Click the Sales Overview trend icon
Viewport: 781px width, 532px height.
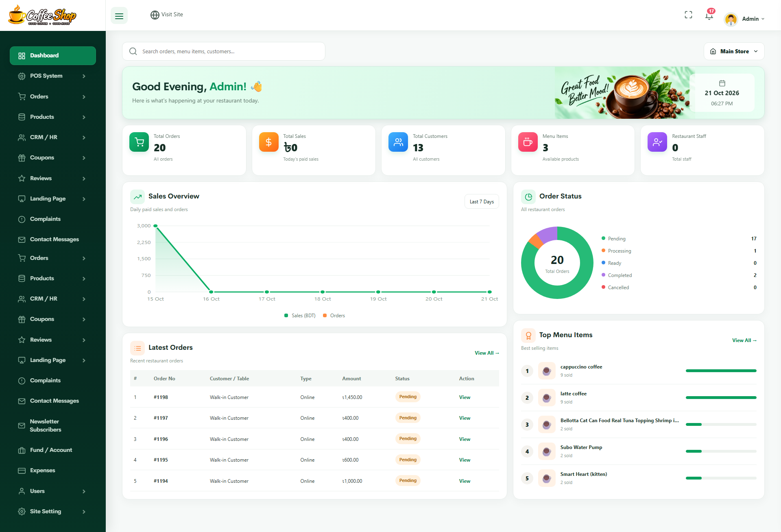[137, 197]
